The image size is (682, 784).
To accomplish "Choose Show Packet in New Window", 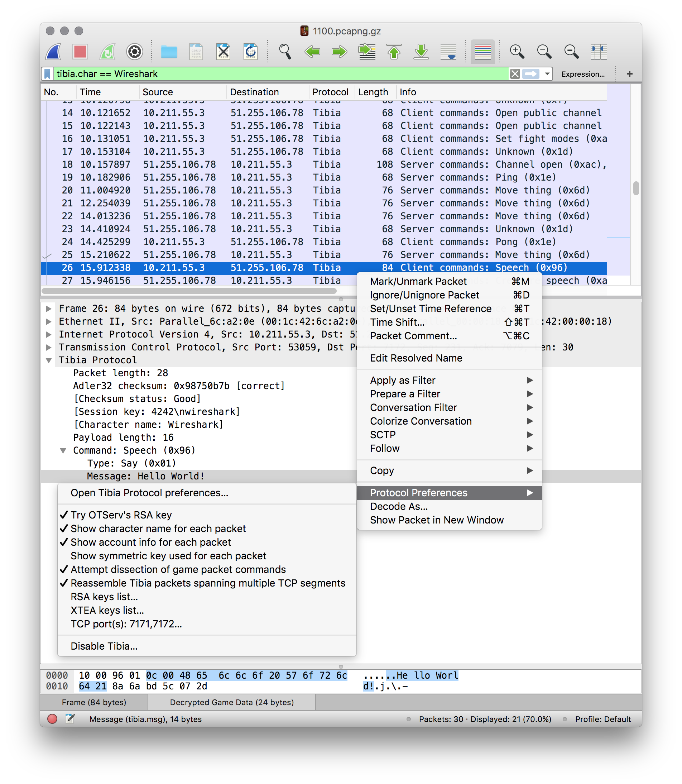I will 450,520.
